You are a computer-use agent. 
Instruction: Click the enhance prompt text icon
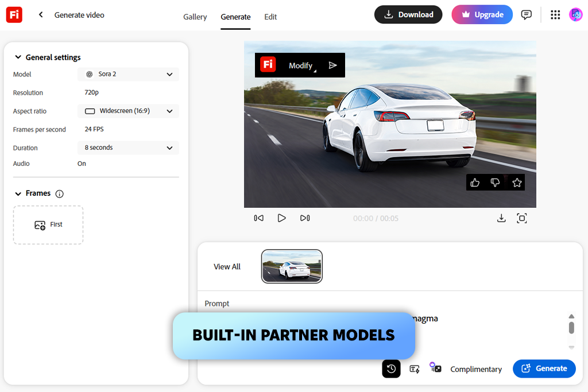[415, 369]
